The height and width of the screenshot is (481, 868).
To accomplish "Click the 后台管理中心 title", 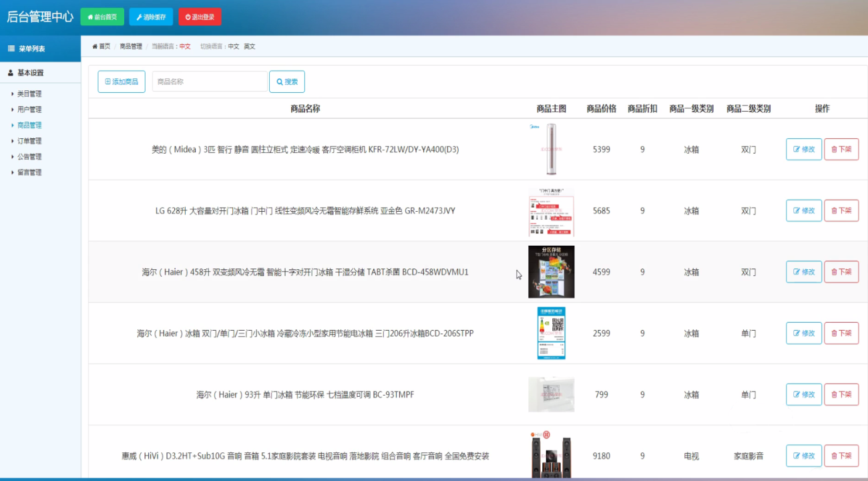I will pyautogui.click(x=40, y=17).
